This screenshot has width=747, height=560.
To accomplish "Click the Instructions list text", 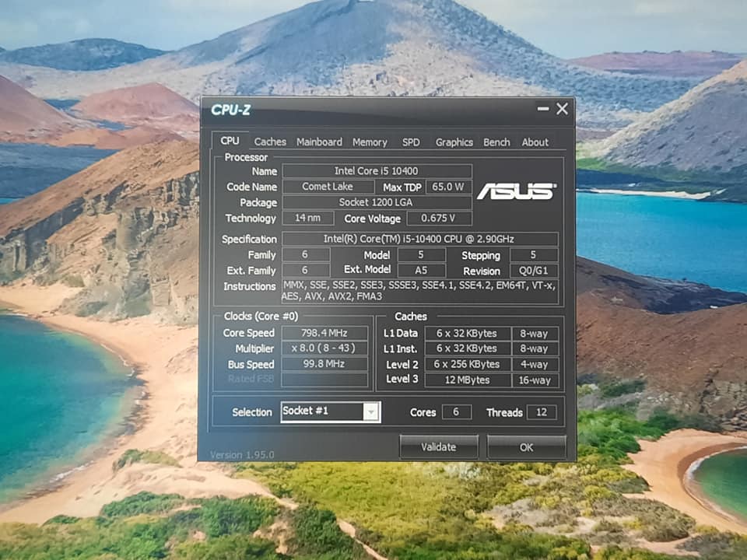I will 419,291.
